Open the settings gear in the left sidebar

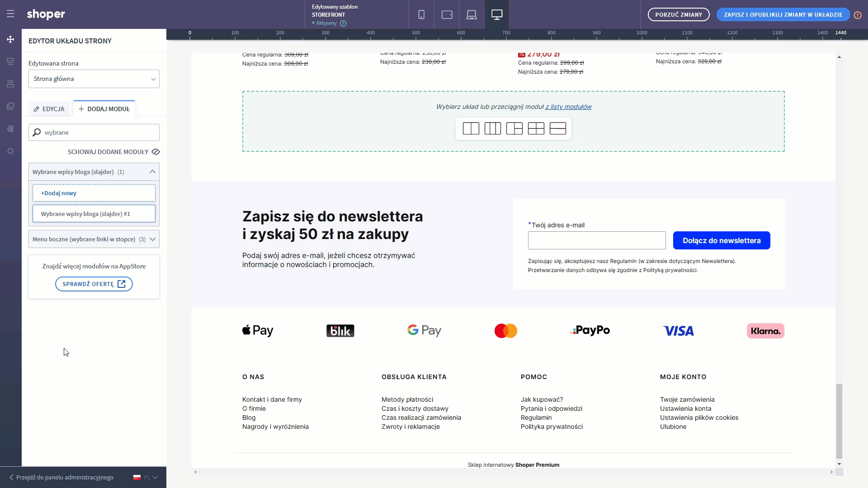click(x=10, y=151)
